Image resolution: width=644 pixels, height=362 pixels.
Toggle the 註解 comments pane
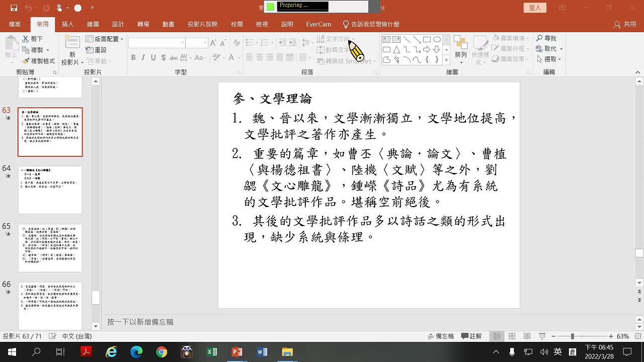471,336
